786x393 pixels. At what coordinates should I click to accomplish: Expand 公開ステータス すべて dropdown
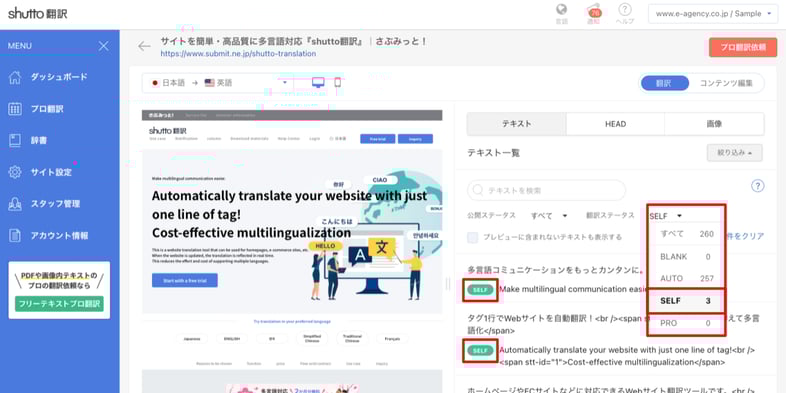click(x=549, y=216)
